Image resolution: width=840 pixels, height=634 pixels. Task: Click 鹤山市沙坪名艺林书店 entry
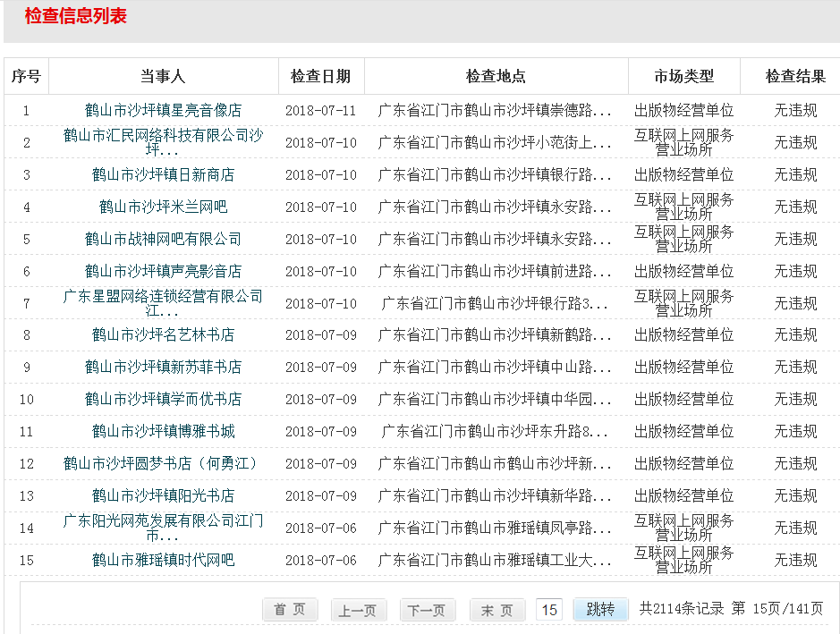tap(163, 334)
